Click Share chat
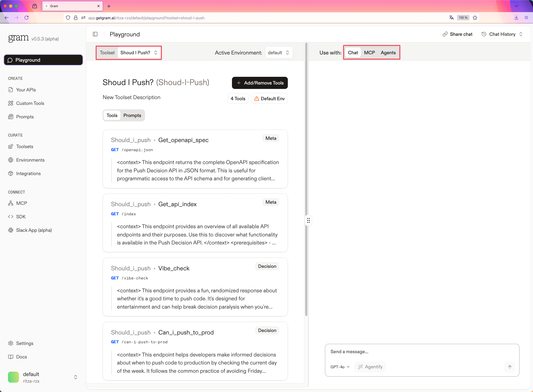The image size is (533, 392). [x=458, y=34]
